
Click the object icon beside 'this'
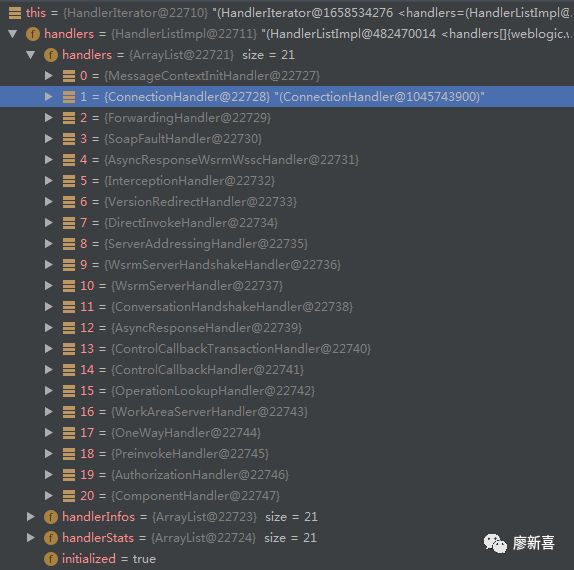pyautogui.click(x=15, y=13)
